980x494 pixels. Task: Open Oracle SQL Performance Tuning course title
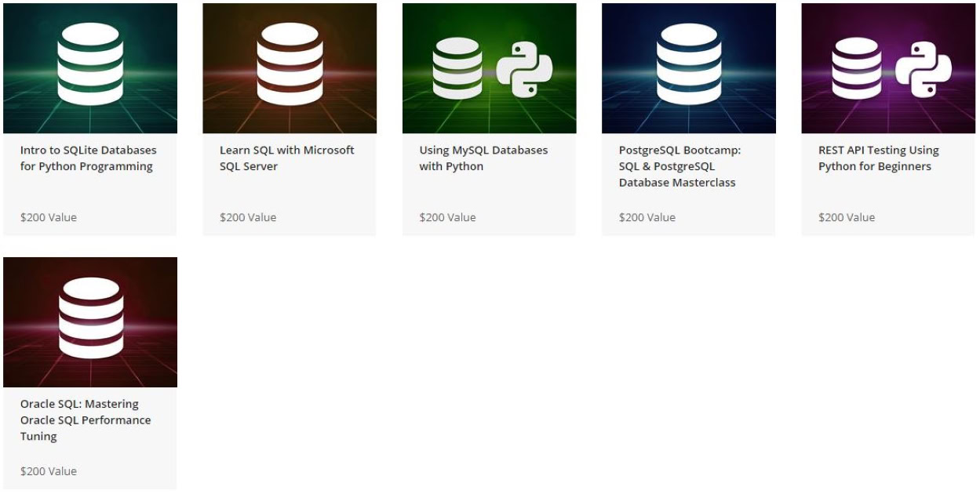click(85, 420)
